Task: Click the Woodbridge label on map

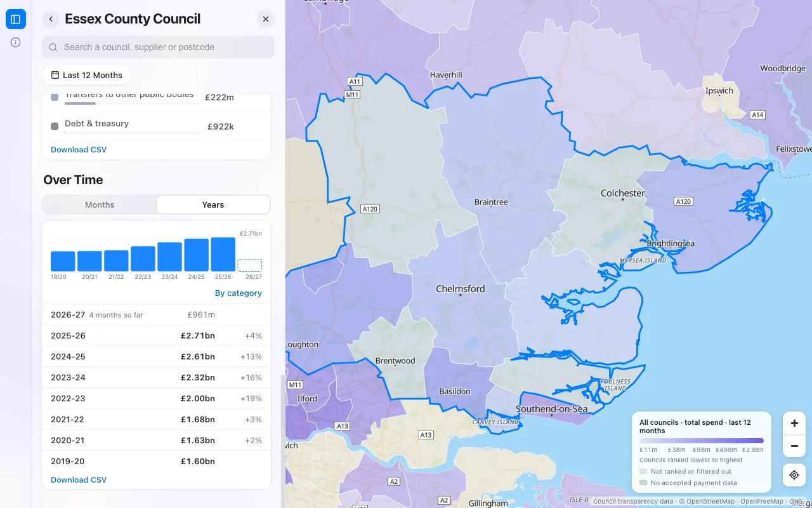Action: 783,69
